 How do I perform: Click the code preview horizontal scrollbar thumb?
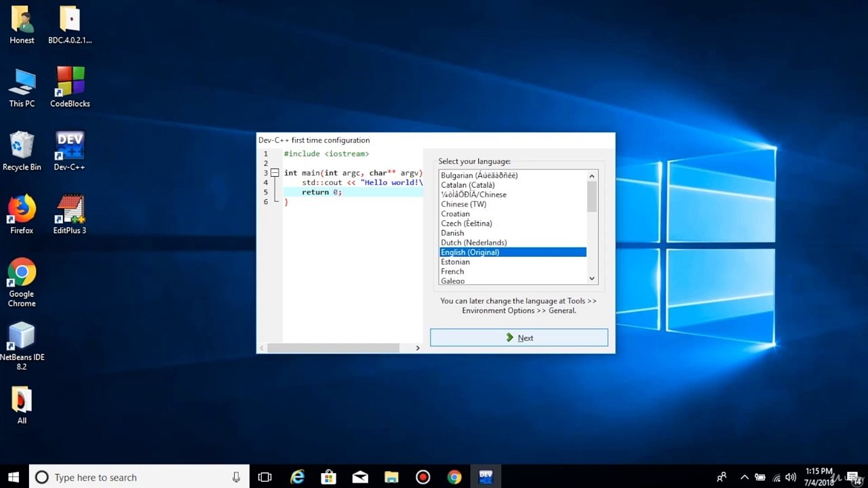(332, 348)
